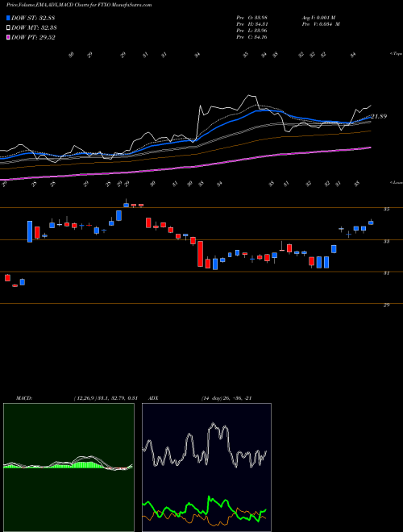This screenshot has height=532, width=403.
Task: Click the 'Pre C: 34.16' close value
Action: [251, 37]
